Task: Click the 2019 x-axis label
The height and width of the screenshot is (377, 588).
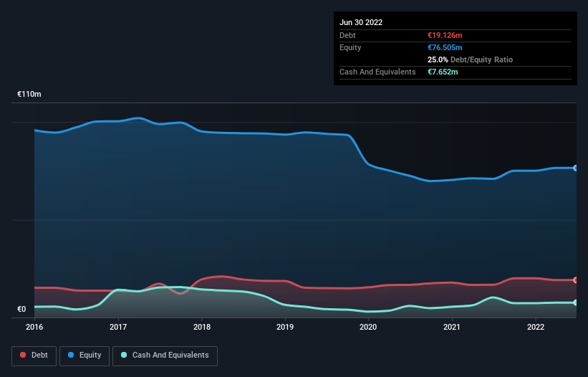Action: [x=285, y=327]
